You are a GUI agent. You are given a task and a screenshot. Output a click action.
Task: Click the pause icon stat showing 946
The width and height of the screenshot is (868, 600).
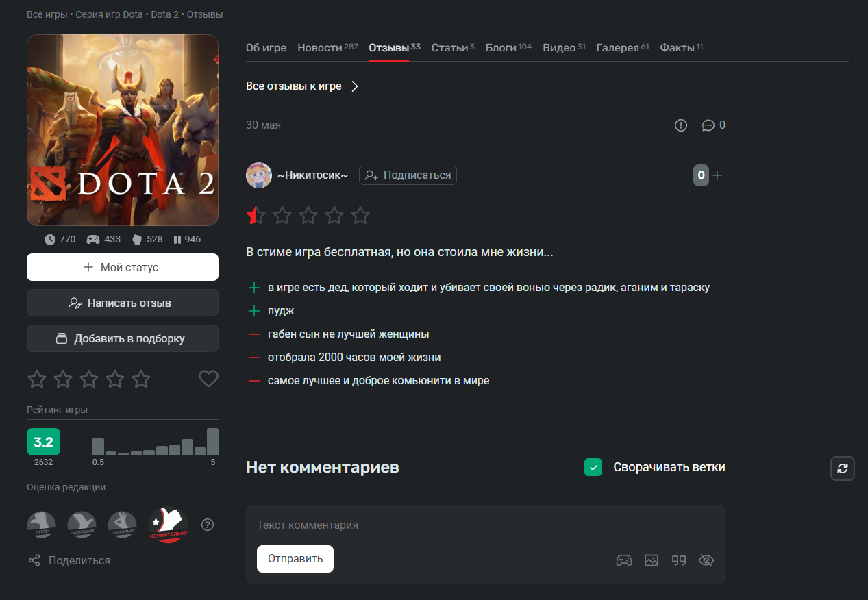(177, 240)
